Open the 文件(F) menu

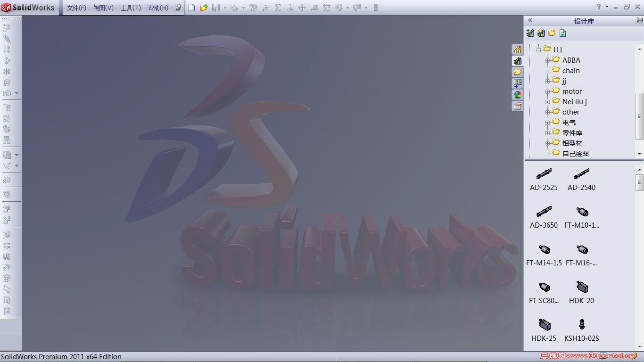[x=77, y=8]
